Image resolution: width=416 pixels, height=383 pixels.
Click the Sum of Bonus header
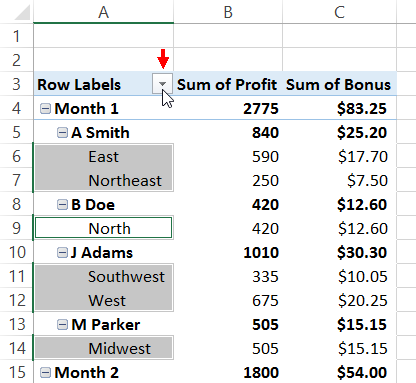click(x=338, y=85)
